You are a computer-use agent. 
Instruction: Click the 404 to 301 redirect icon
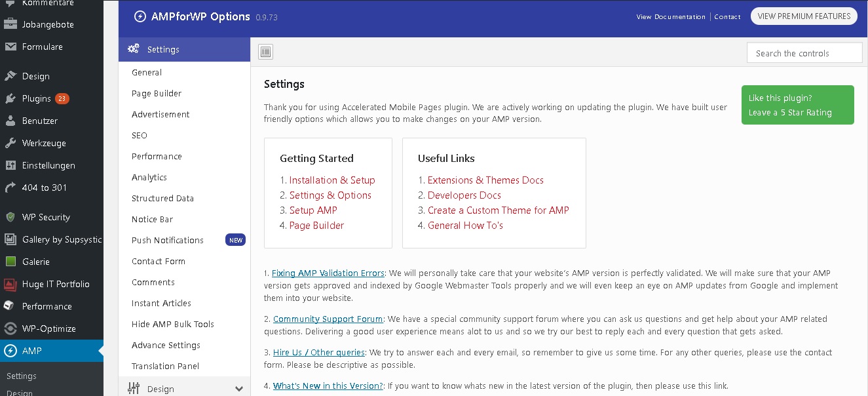[10, 188]
